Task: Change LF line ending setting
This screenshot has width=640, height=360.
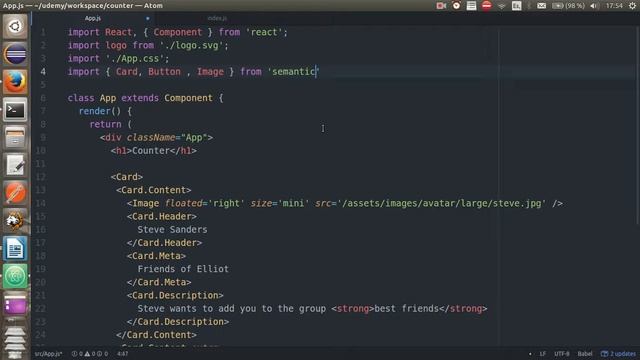Action: tap(543, 354)
